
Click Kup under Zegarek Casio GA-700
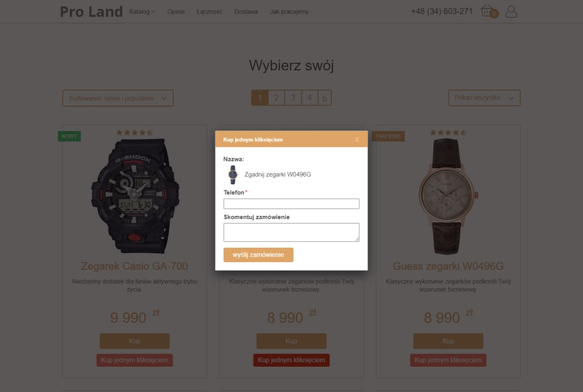(134, 341)
